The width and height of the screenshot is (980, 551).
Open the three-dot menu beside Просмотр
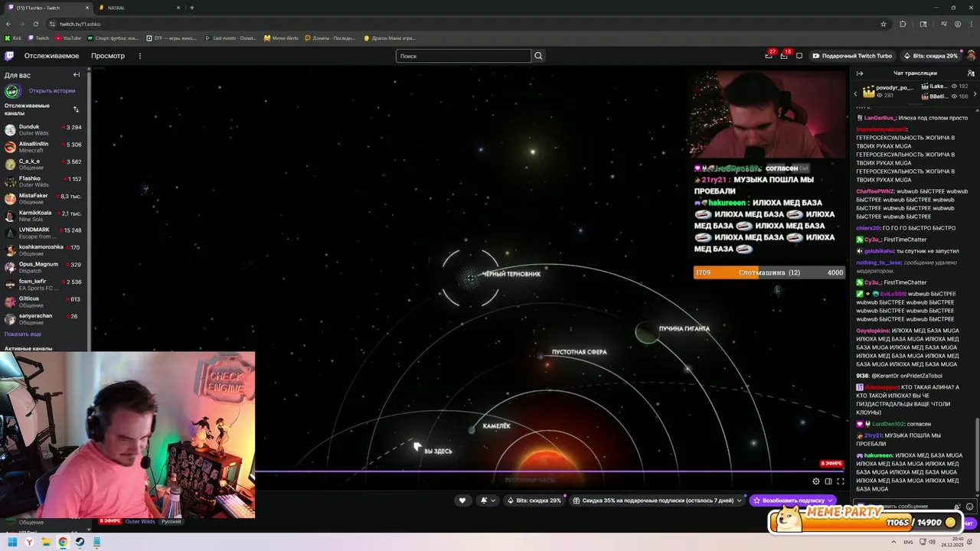(x=140, y=56)
